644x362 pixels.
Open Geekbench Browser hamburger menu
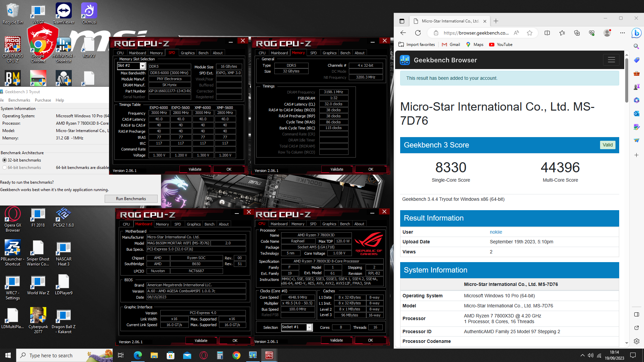coord(611,60)
